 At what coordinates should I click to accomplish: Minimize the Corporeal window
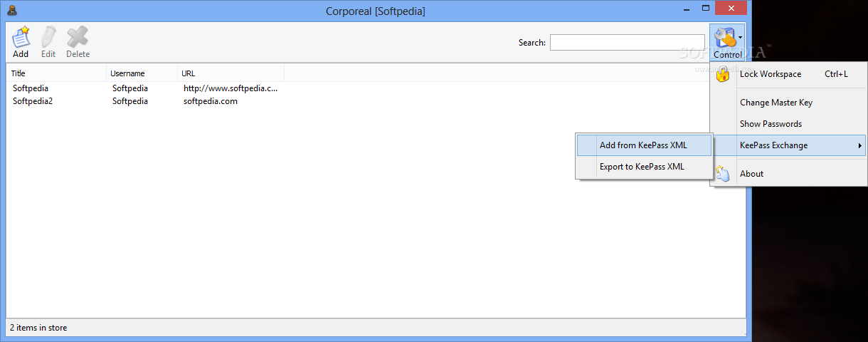[687, 9]
